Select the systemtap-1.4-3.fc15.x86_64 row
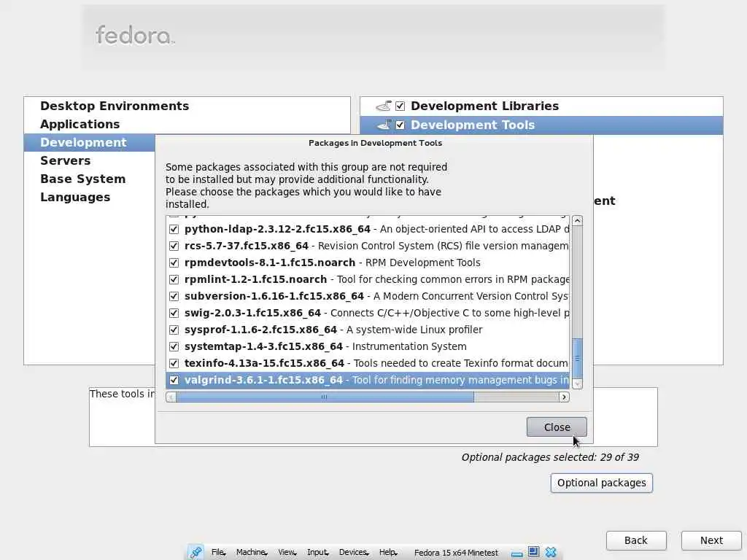Screen dimensions: 747x560 coord(368,346)
